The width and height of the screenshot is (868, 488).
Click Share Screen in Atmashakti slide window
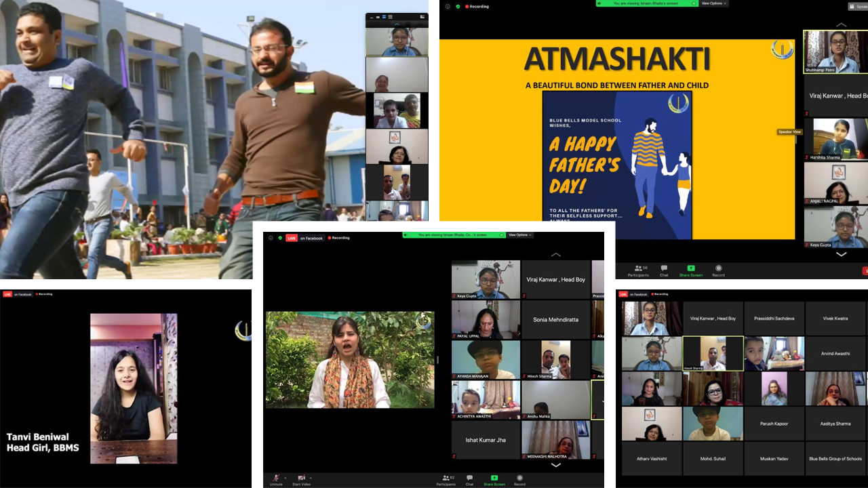click(691, 270)
